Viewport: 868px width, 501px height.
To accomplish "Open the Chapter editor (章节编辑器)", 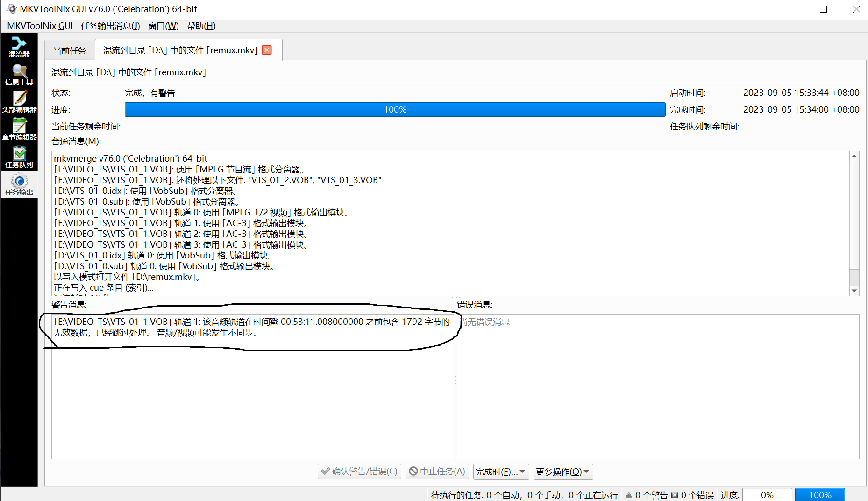I will (x=19, y=130).
